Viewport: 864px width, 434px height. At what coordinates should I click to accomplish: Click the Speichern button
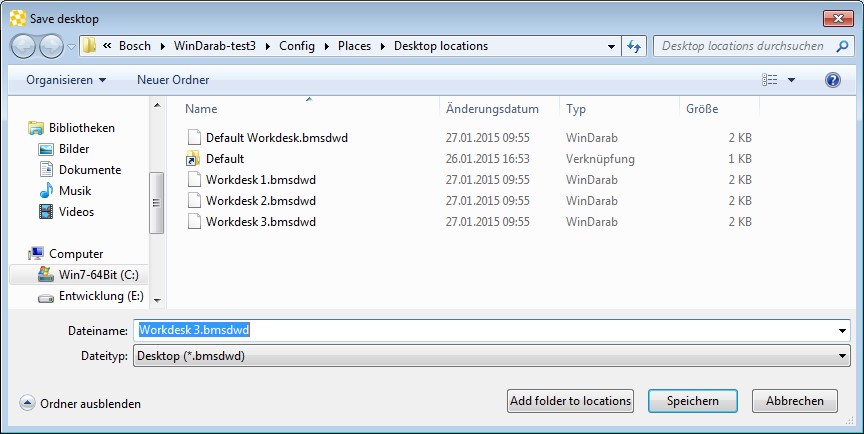pos(692,401)
